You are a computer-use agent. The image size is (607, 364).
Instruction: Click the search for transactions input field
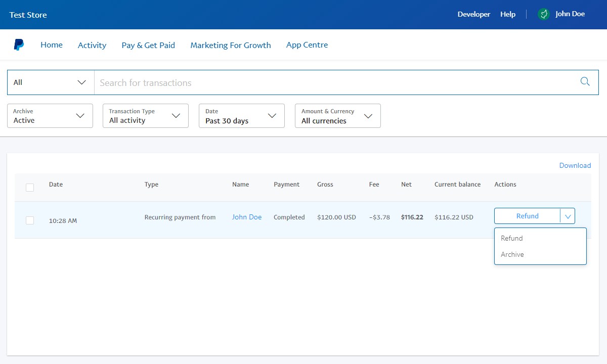pos(303,82)
